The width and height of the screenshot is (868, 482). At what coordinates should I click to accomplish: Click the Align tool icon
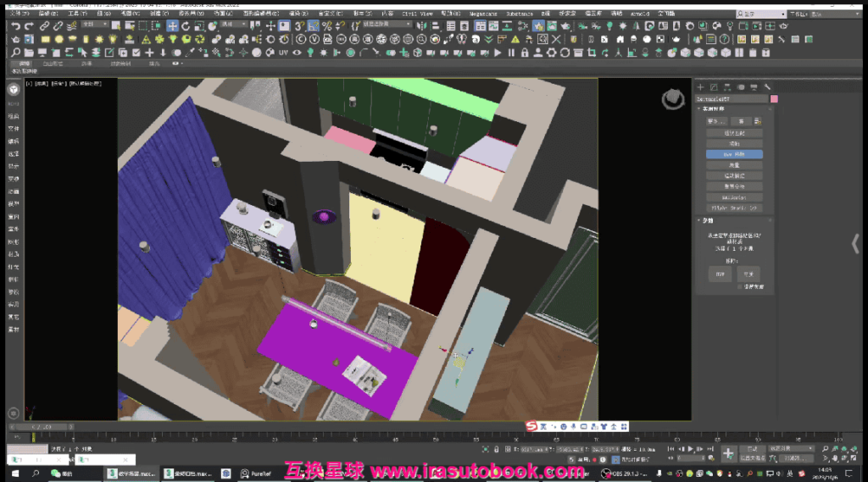click(x=436, y=26)
